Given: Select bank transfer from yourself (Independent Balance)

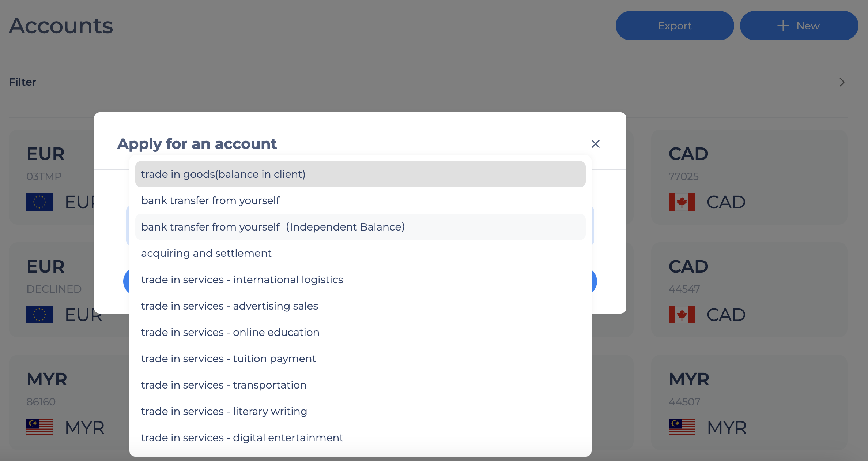Looking at the screenshot, I should 360,227.
